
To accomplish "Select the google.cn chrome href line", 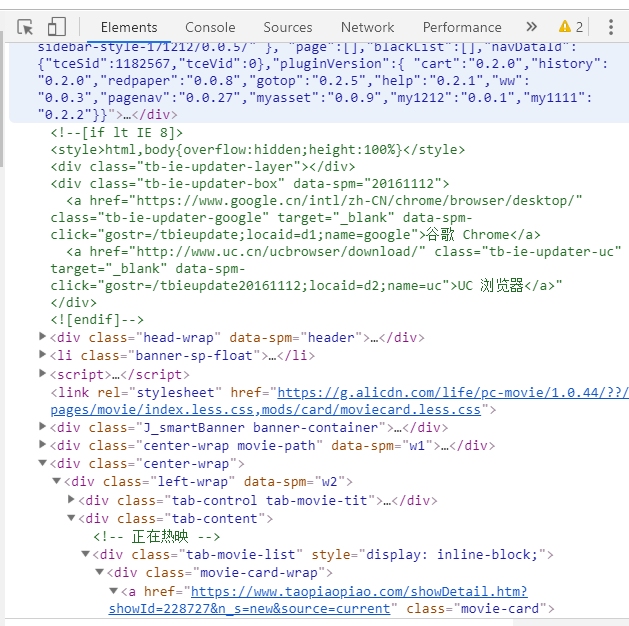I will 324,201.
